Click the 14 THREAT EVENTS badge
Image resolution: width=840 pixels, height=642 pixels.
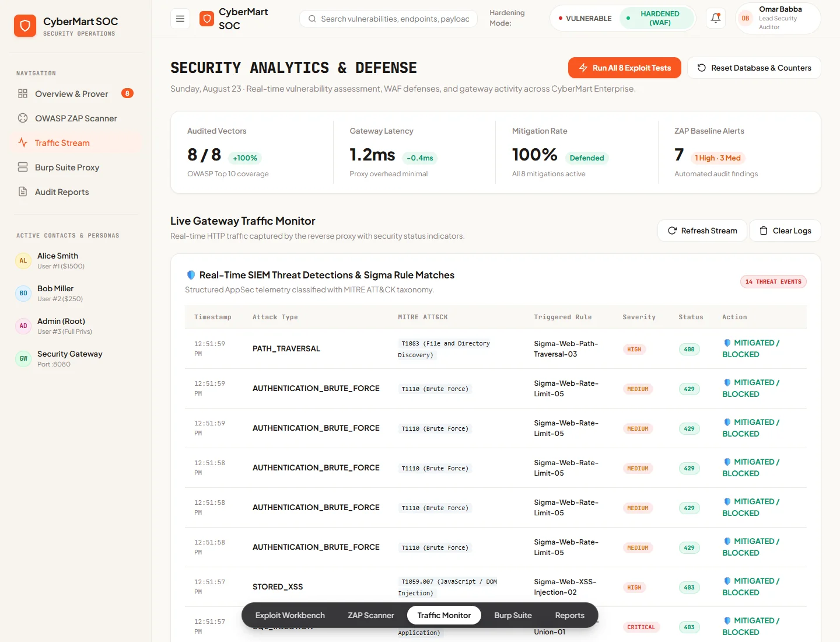(773, 281)
